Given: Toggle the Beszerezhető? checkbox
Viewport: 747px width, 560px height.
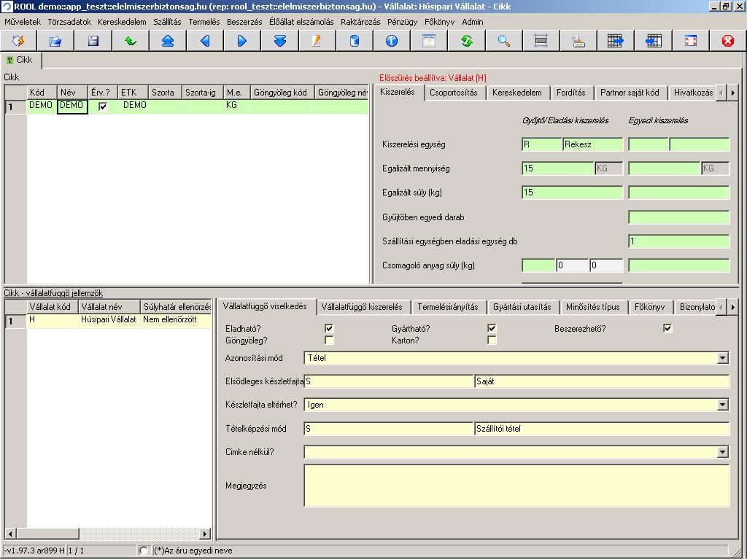Looking at the screenshot, I should pos(667,328).
